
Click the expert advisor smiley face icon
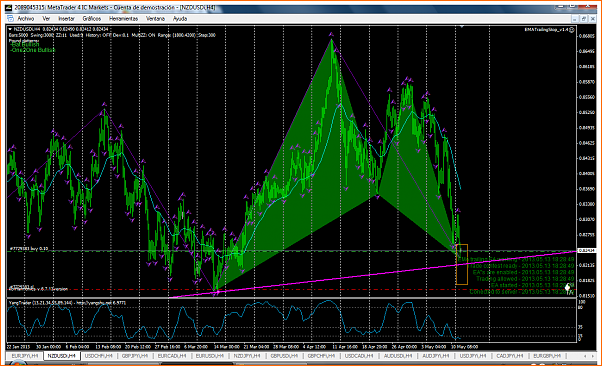point(572,30)
